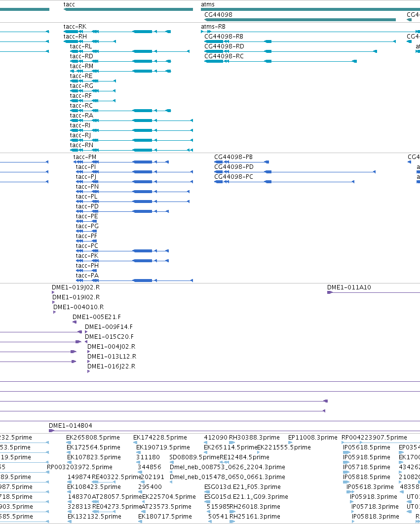Click the DME1-004O10.R clone label
420x524 pixels.
click(78, 307)
